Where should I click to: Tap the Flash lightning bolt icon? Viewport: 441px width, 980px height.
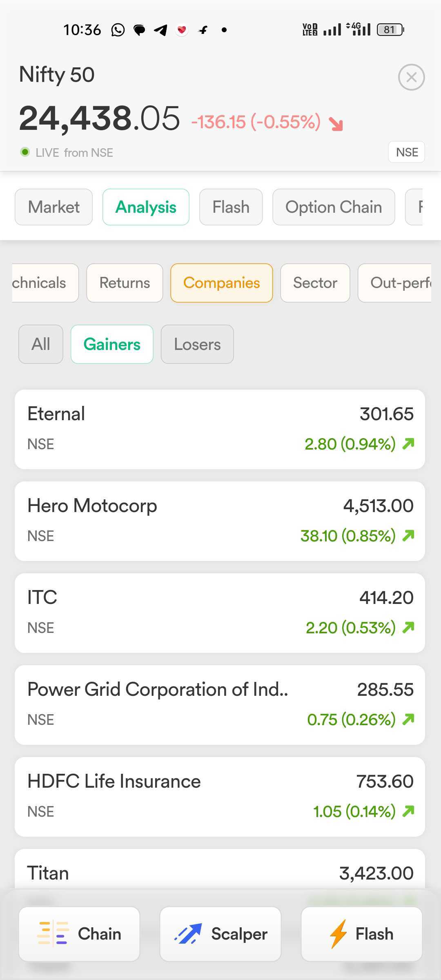click(x=339, y=933)
